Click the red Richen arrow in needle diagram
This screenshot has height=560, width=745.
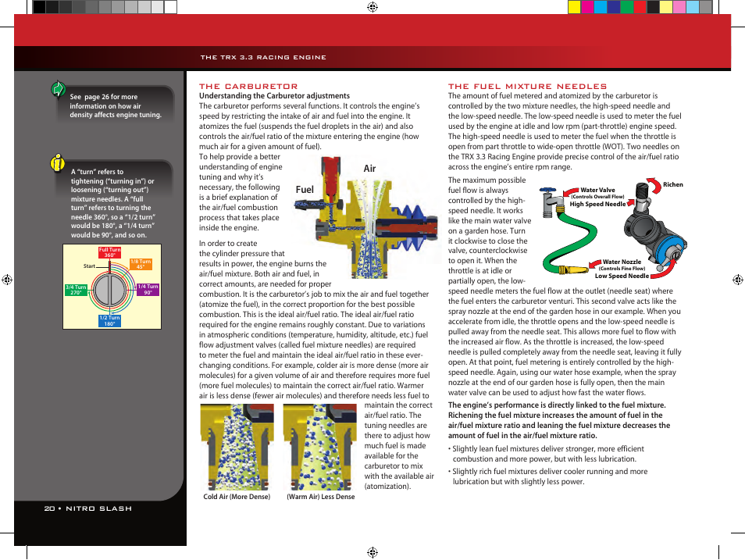654,185
